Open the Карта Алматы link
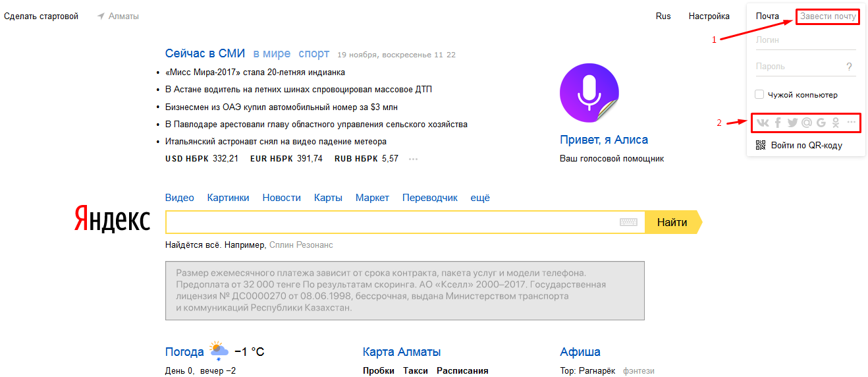 pos(402,352)
